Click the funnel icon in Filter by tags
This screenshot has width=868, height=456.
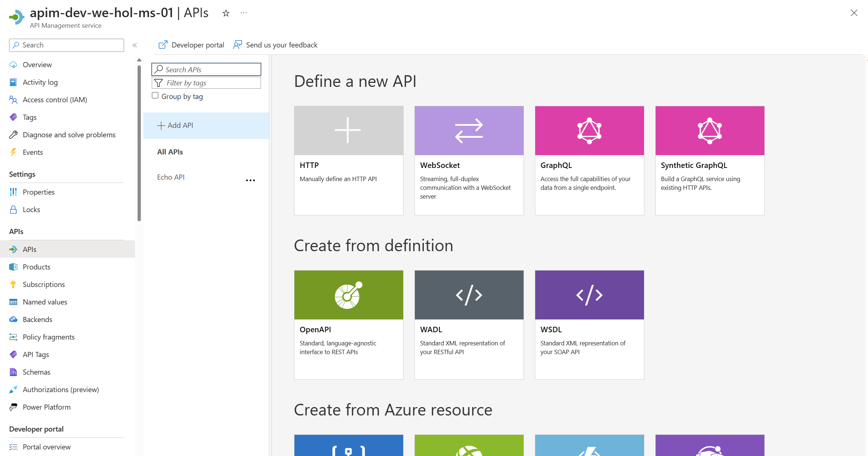[158, 83]
